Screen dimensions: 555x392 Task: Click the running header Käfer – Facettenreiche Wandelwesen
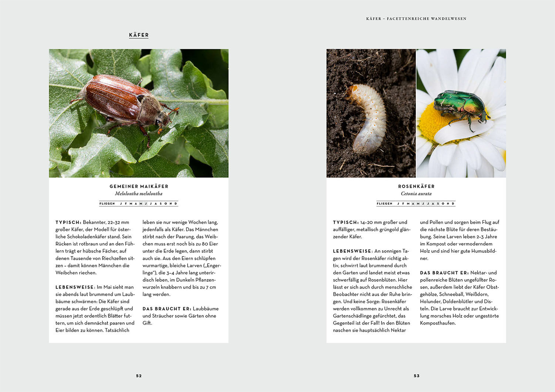(x=416, y=19)
